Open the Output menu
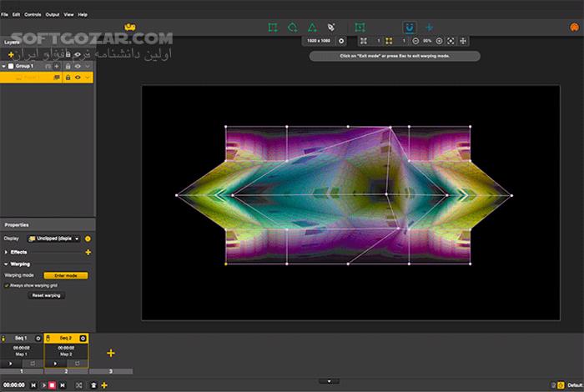This screenshot has height=392, width=584. coord(53,15)
